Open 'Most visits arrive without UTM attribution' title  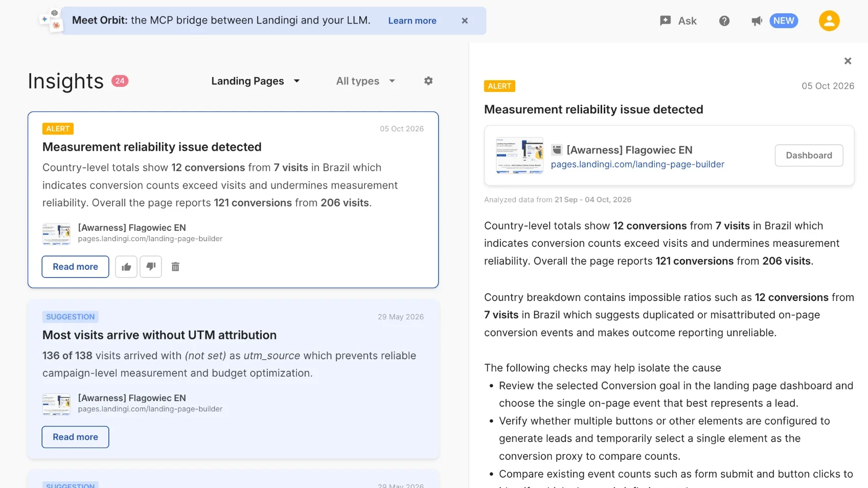pos(159,335)
